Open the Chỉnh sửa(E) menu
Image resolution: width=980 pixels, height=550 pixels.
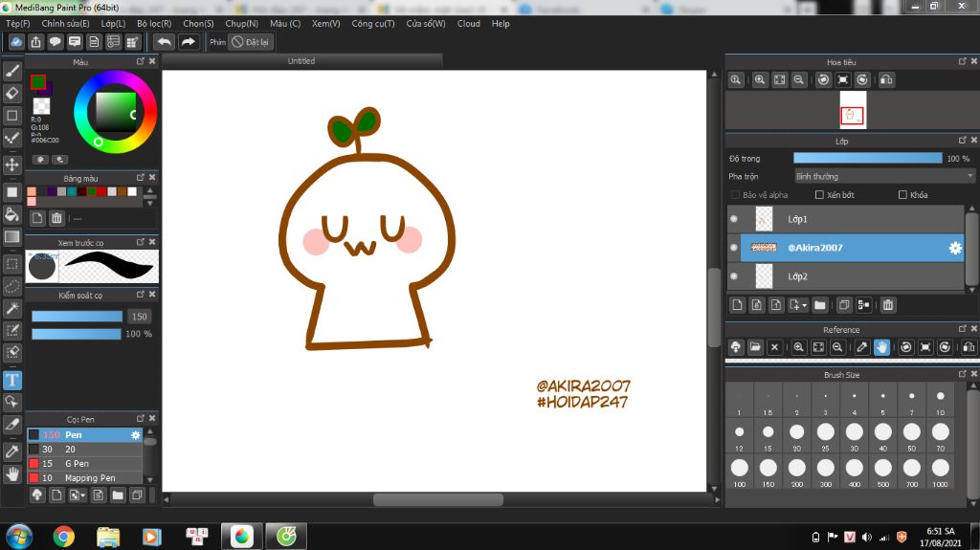click(65, 23)
